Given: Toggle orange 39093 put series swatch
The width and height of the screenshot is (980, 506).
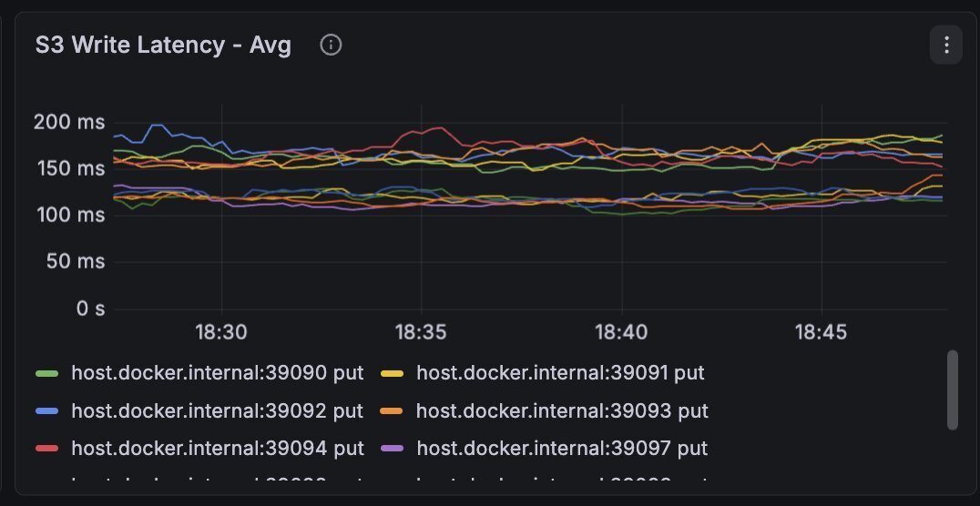Looking at the screenshot, I should (x=392, y=411).
